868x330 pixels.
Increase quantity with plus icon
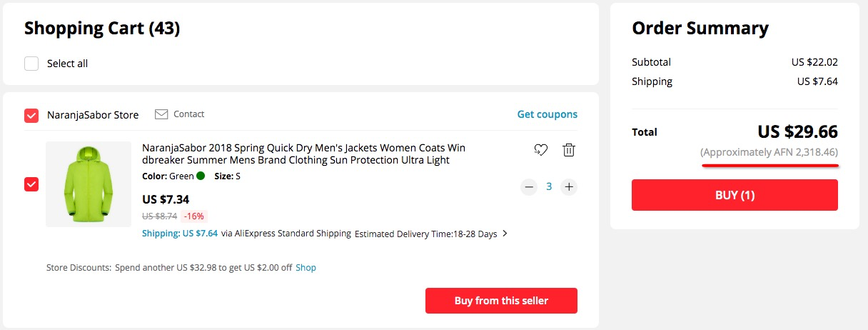coord(569,187)
